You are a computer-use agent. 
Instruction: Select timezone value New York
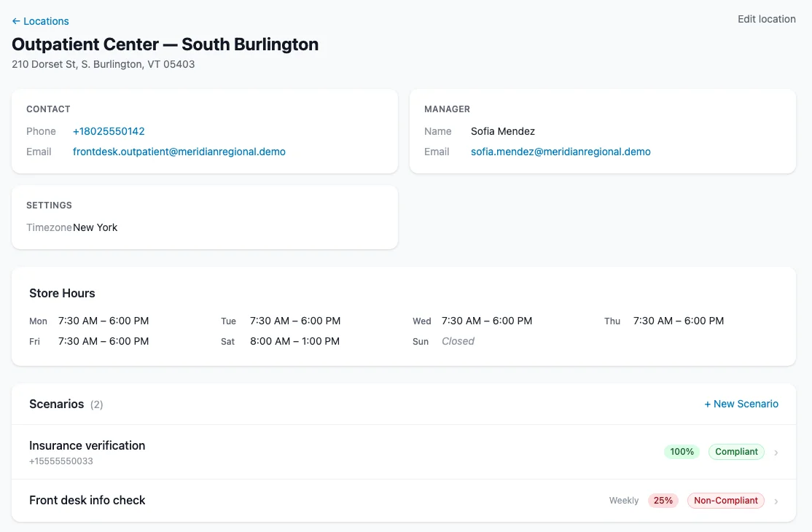click(95, 227)
